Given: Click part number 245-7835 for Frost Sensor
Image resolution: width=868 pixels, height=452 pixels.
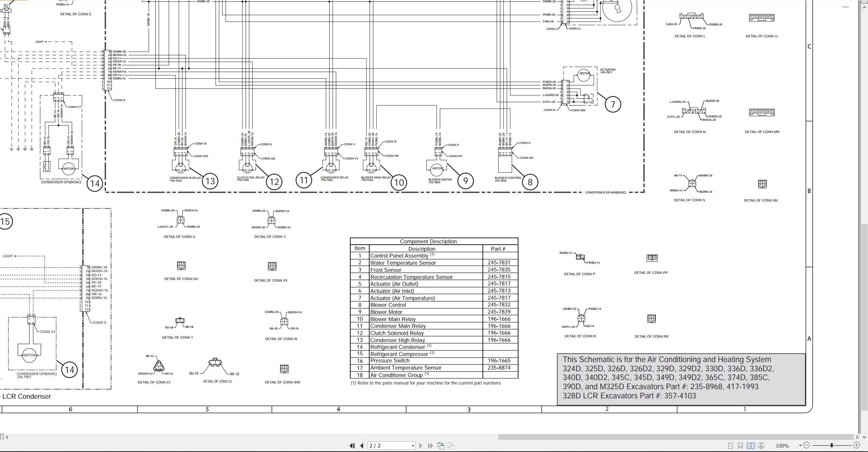Looking at the screenshot, I should pos(499,270).
